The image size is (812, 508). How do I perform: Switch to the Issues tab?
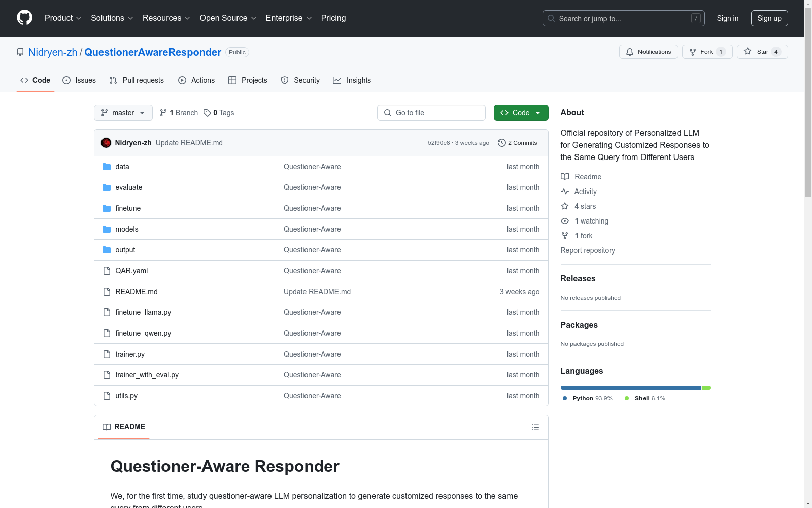pos(79,80)
